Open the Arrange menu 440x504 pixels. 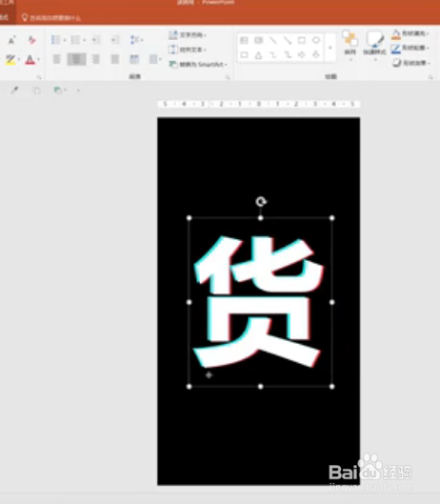pyautogui.click(x=350, y=45)
